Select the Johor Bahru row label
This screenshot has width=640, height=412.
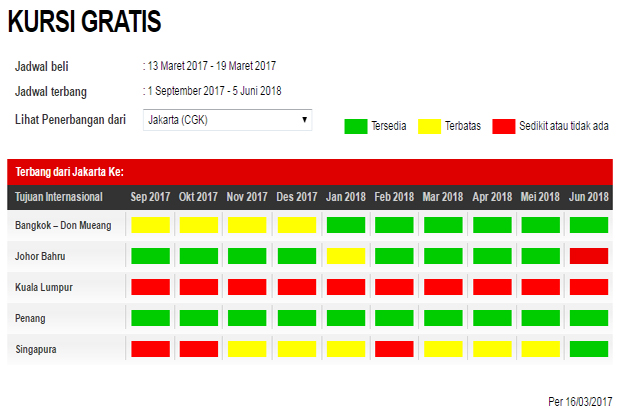pos(41,257)
